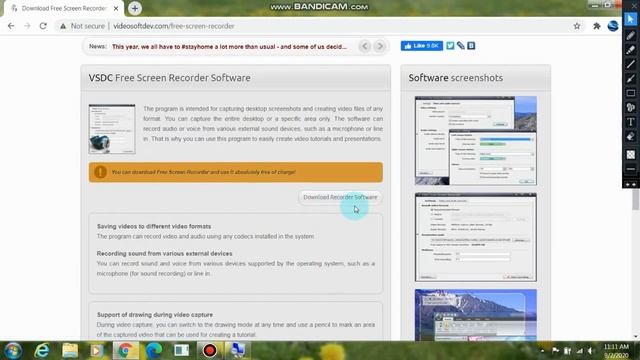Click the blue share icon beside Twitter

(460, 46)
